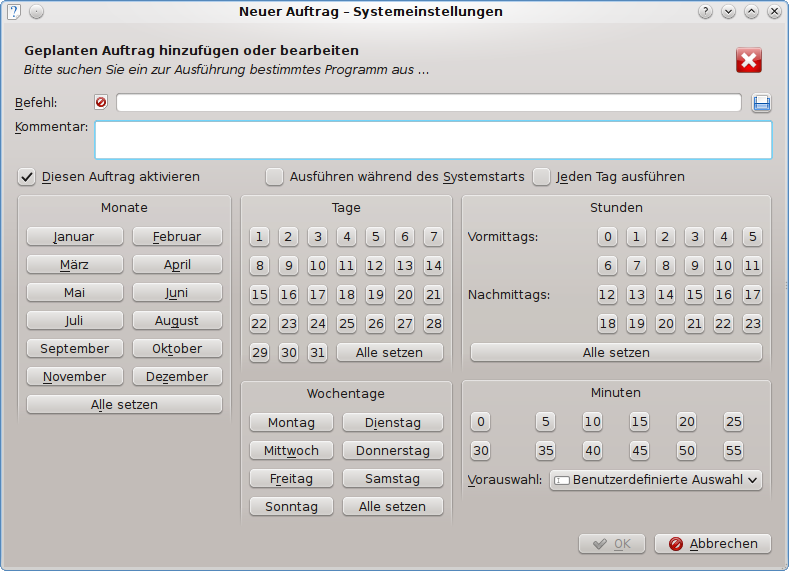Image resolution: width=789 pixels, height=571 pixels.
Task: Toggle the Februar month button
Action: (x=177, y=236)
